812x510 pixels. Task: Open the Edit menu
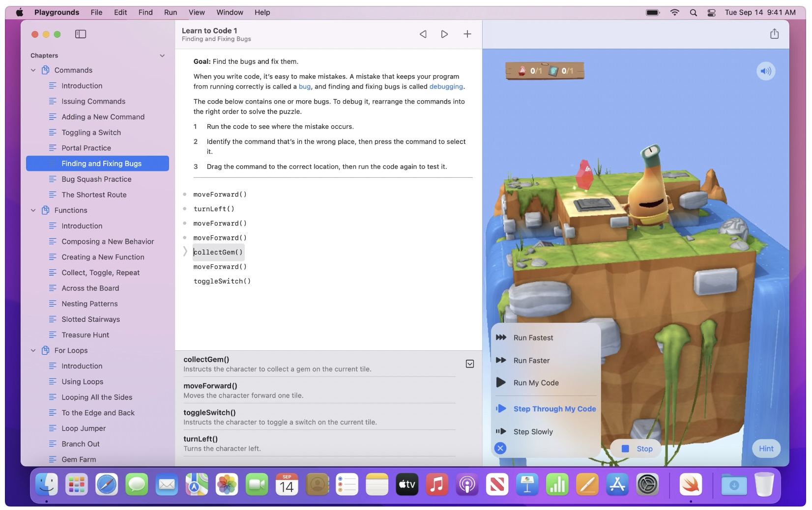tap(120, 12)
